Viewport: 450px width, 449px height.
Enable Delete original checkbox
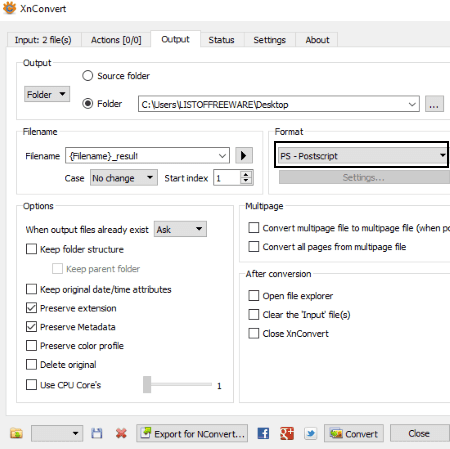point(31,364)
